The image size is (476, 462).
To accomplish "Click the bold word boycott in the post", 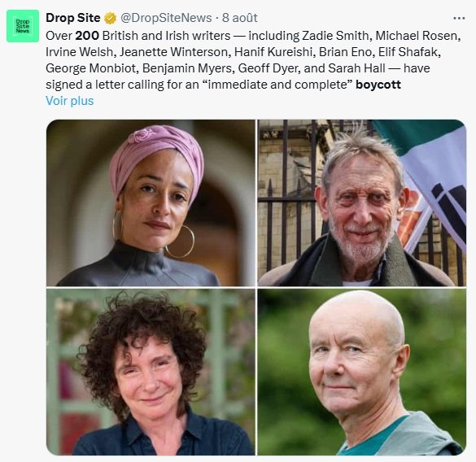I will pyautogui.click(x=378, y=85).
